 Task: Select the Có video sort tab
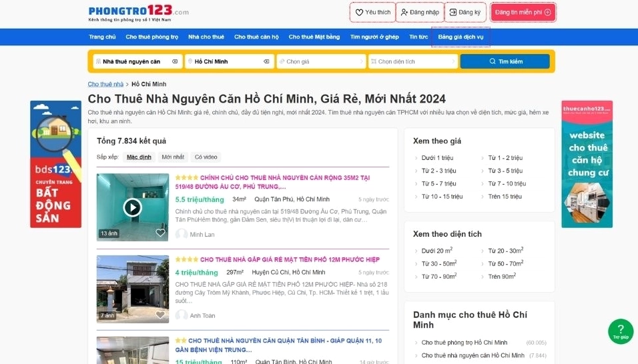tap(206, 157)
